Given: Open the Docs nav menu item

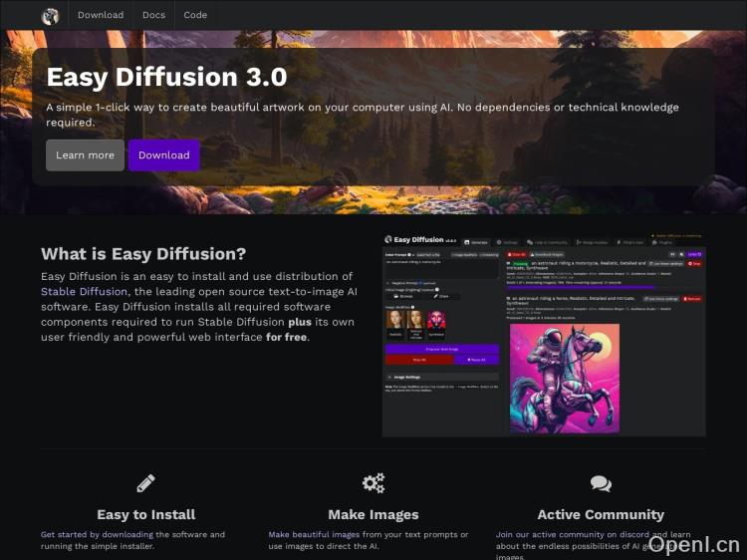Looking at the screenshot, I should (x=153, y=15).
